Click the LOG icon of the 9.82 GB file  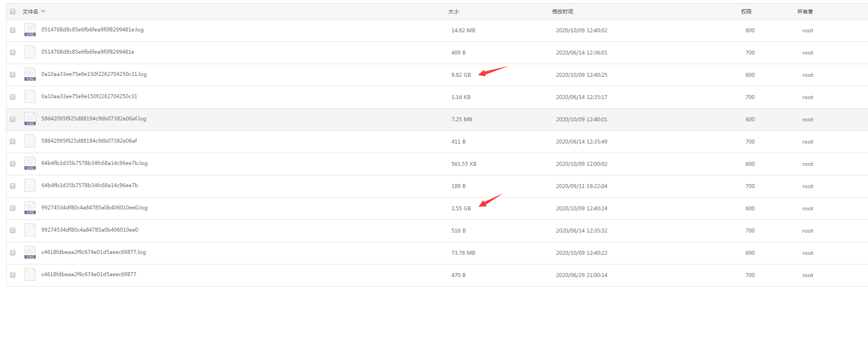tap(30, 75)
